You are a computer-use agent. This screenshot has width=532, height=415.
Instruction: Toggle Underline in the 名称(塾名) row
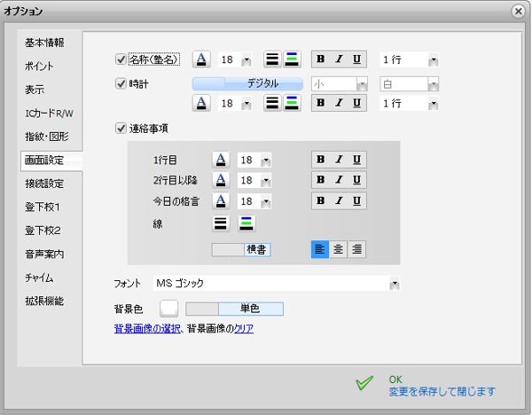356,59
